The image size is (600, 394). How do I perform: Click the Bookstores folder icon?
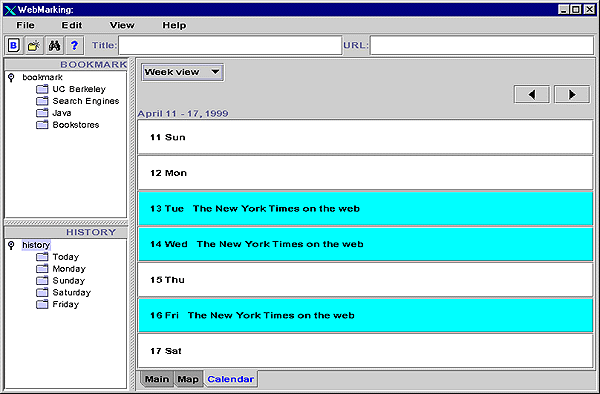pos(42,125)
